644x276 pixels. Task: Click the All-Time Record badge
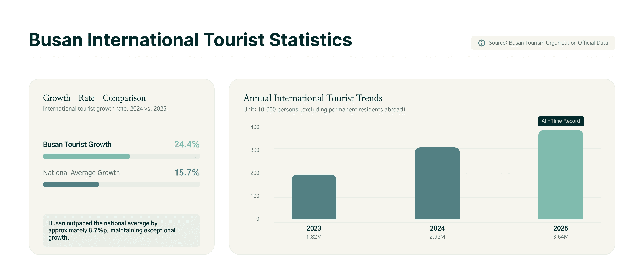(x=561, y=121)
